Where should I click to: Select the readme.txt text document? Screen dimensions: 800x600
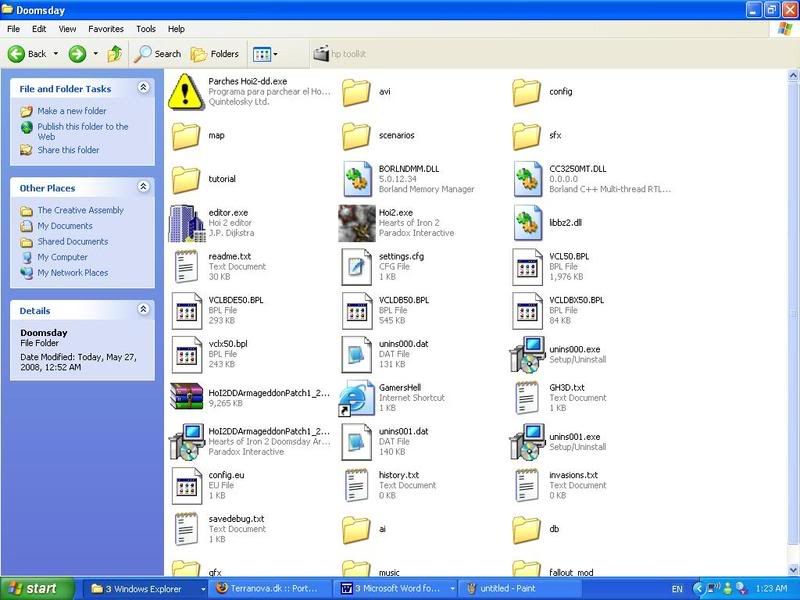pos(187,266)
